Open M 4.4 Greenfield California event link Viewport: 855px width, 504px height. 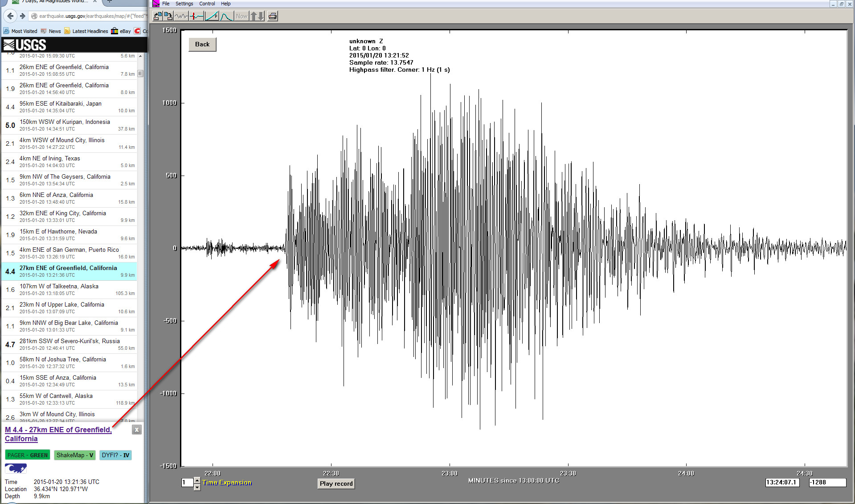[58, 434]
